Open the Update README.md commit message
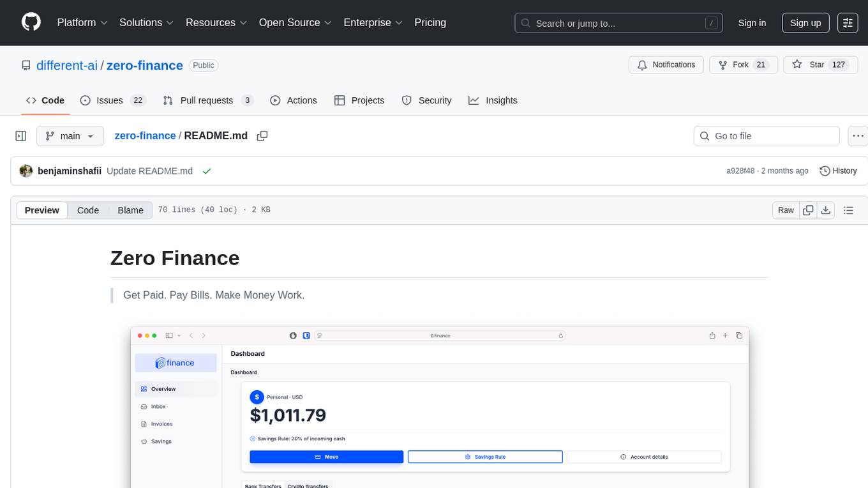 149,171
